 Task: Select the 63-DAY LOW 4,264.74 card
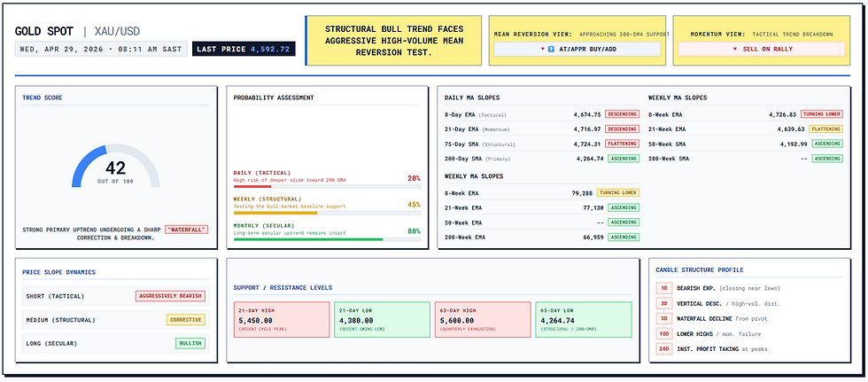(584, 319)
